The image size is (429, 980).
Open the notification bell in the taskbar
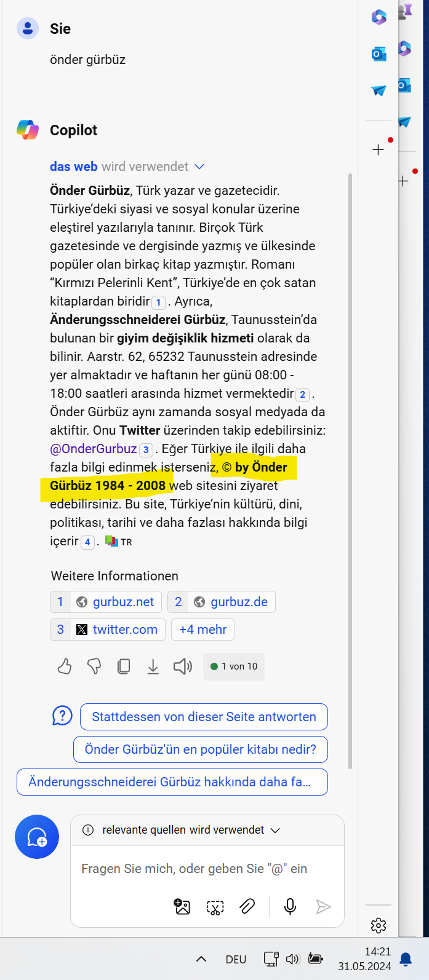coord(406,959)
